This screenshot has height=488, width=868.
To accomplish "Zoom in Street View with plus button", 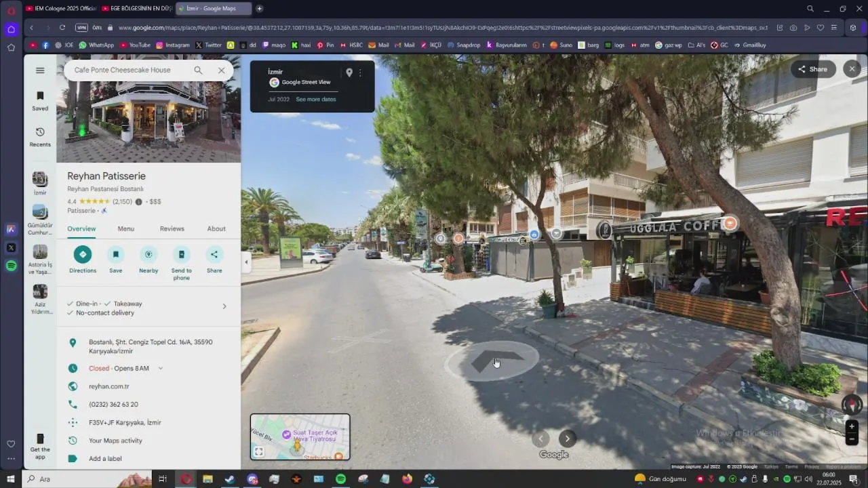I will pyautogui.click(x=852, y=427).
